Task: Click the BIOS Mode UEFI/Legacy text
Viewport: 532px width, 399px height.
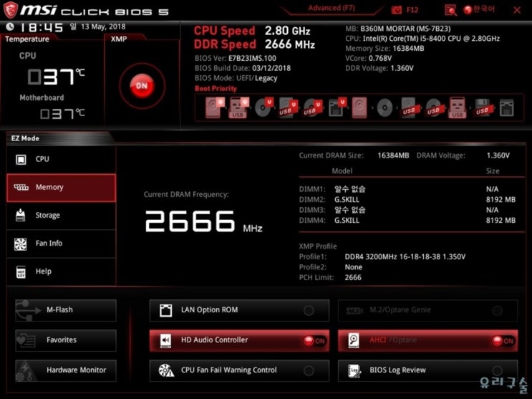Action: (236, 78)
